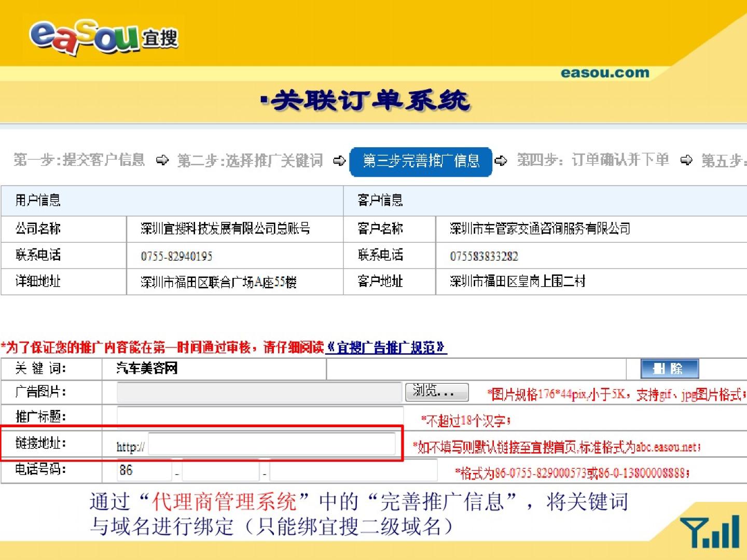
Task: Open the 《宜搜广告推广规范》 link
Action: pyautogui.click(x=385, y=347)
